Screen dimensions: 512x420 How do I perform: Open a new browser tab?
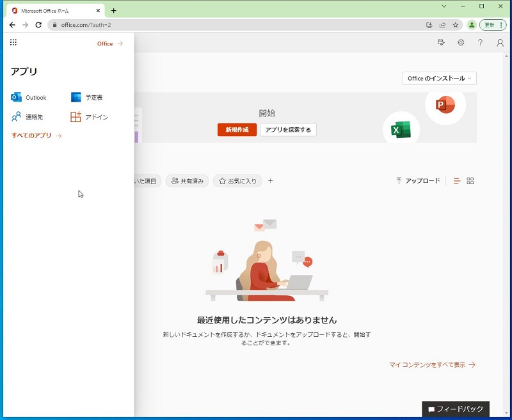tap(113, 11)
